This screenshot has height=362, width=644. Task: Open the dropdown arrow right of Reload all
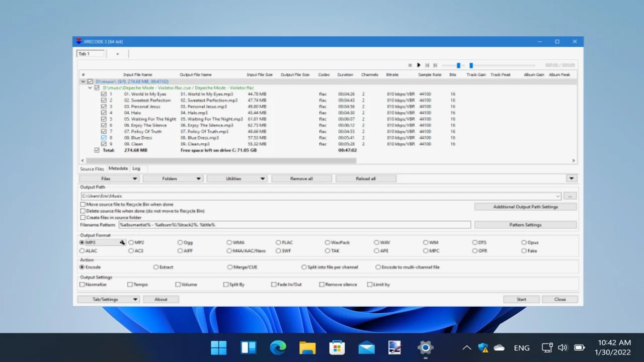pyautogui.click(x=572, y=178)
